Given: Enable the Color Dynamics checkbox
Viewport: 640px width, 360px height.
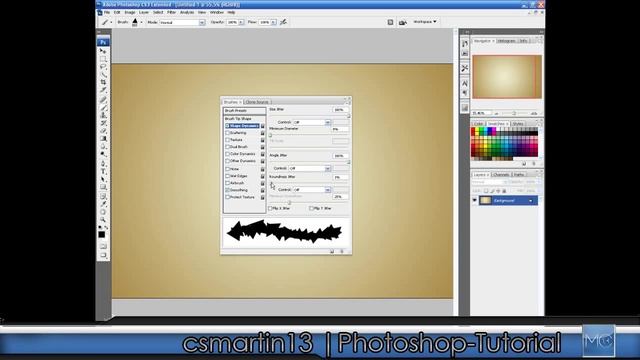Looking at the screenshot, I should tap(227, 154).
